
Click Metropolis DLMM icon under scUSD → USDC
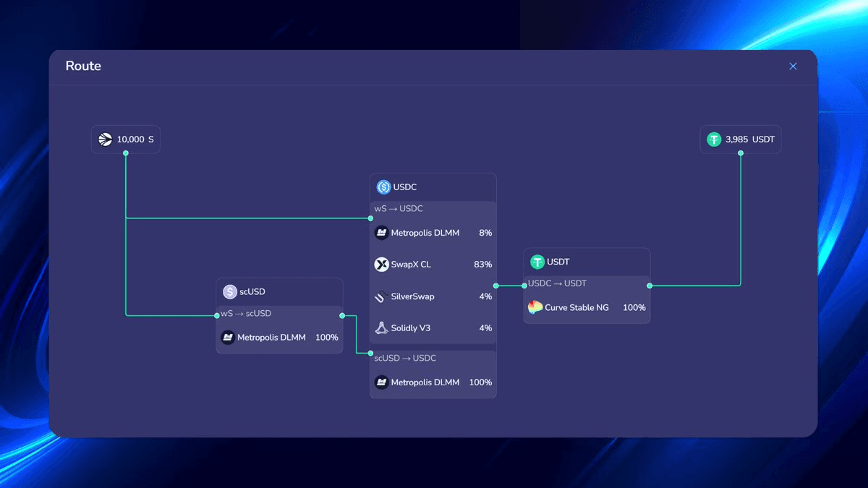[381, 382]
